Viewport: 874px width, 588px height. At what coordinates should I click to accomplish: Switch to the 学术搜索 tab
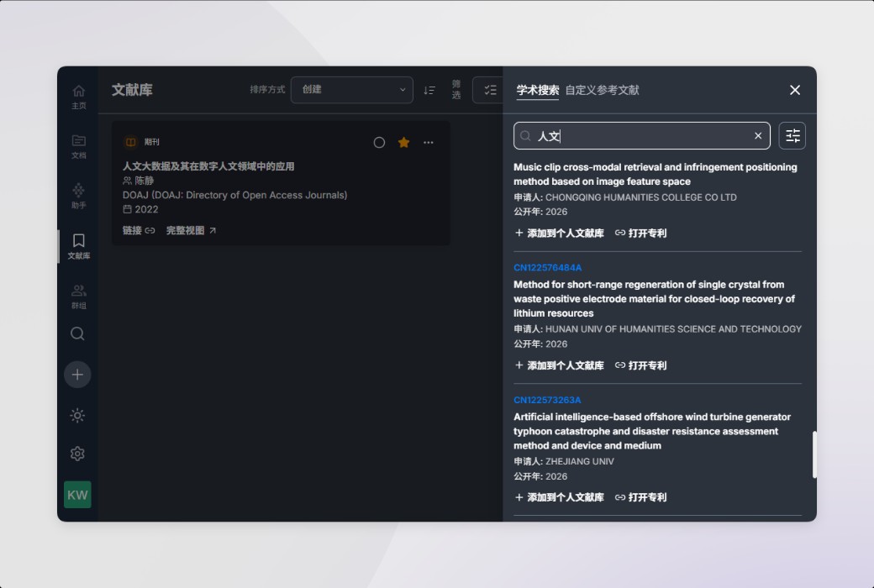(x=537, y=90)
